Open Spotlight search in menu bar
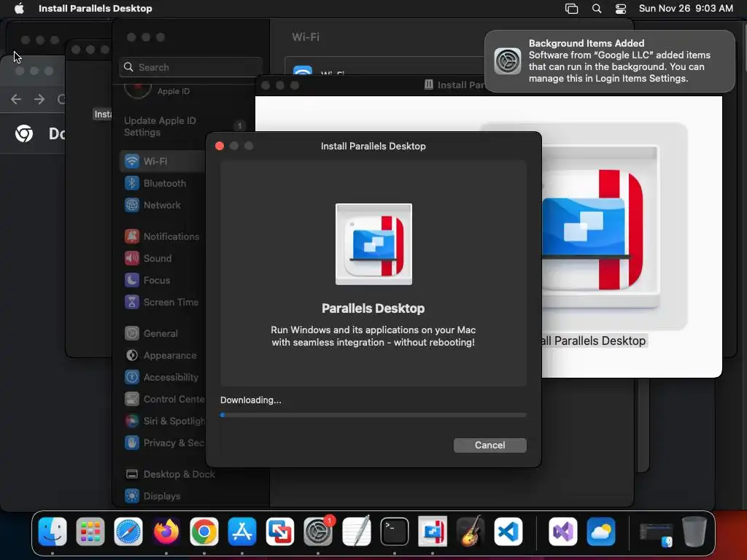Image resolution: width=747 pixels, height=560 pixels. click(x=597, y=8)
